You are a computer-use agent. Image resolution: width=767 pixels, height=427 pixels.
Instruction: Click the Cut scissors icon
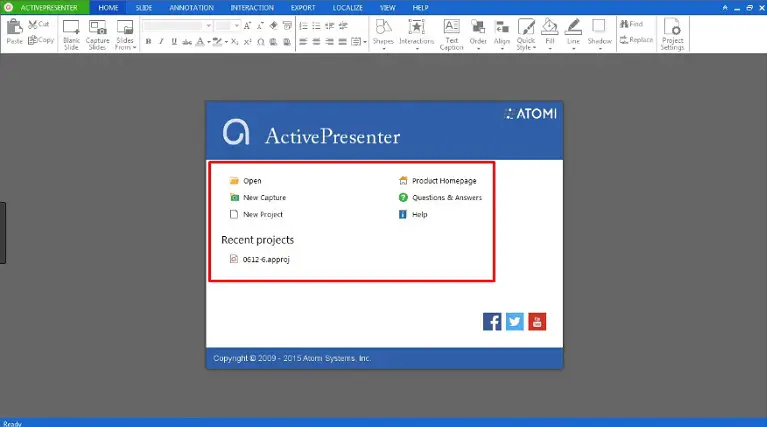(33, 24)
